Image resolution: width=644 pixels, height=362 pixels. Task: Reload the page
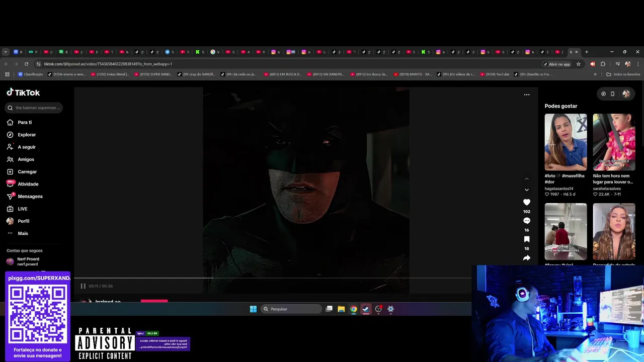tap(26, 64)
